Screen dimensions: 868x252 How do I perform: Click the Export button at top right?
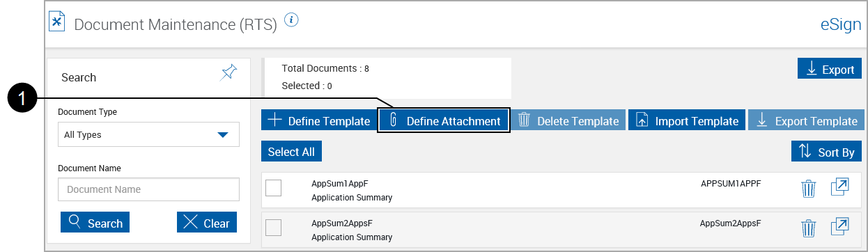pyautogui.click(x=830, y=69)
